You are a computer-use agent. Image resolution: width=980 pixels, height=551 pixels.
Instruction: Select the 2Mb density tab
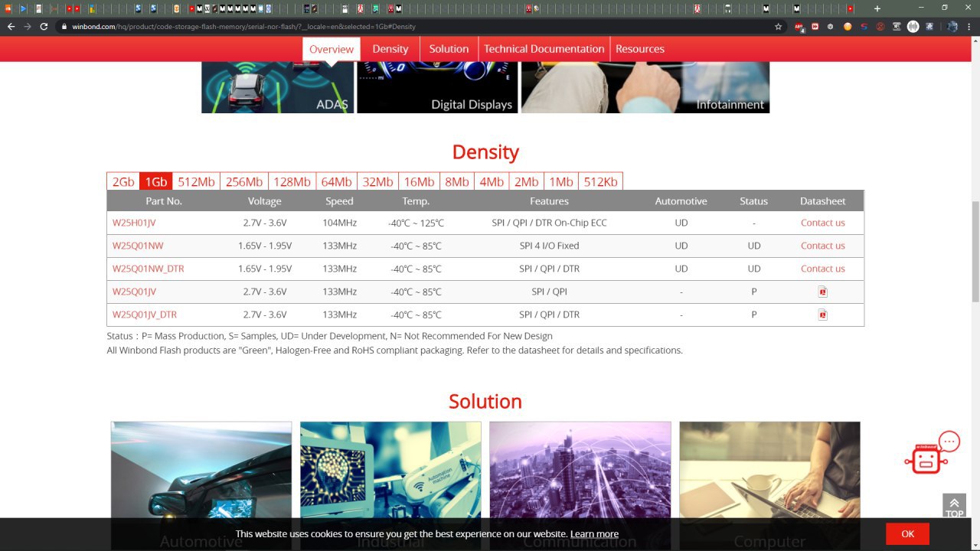tap(527, 181)
